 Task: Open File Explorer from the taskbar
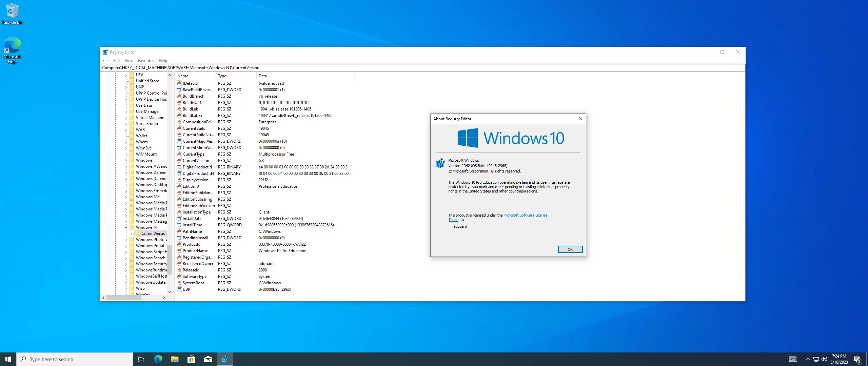175,359
